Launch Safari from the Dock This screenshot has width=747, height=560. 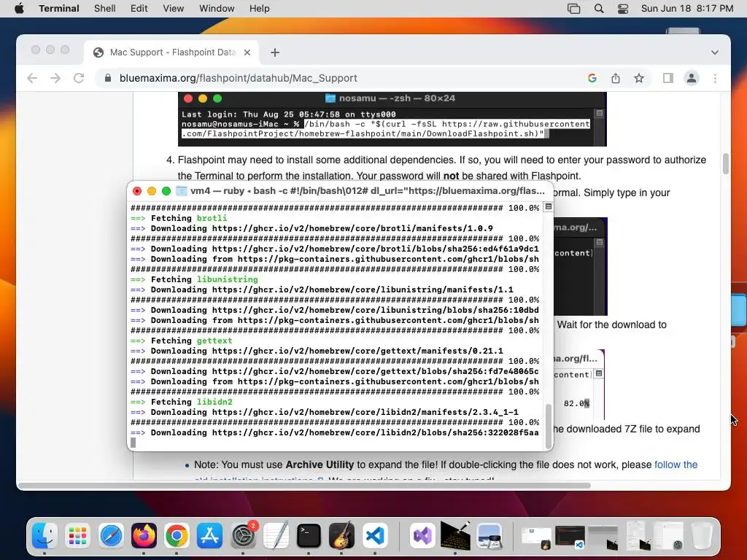(111, 535)
